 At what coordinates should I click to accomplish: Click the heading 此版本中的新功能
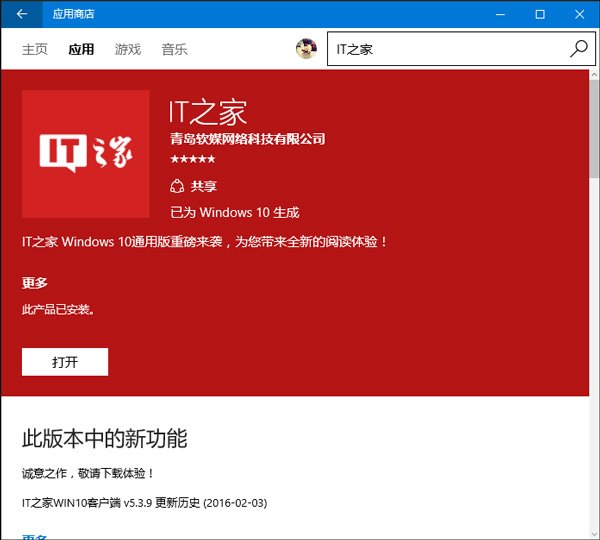point(104,438)
